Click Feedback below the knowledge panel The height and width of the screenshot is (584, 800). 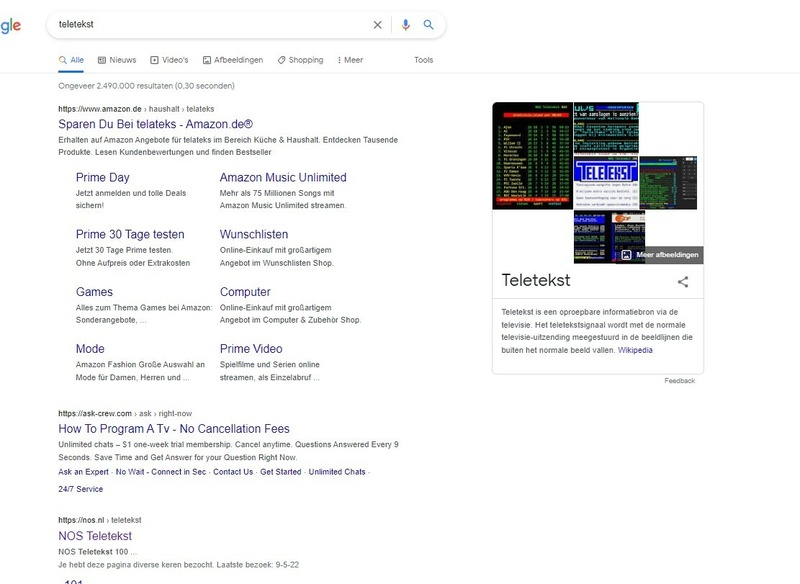tap(680, 381)
